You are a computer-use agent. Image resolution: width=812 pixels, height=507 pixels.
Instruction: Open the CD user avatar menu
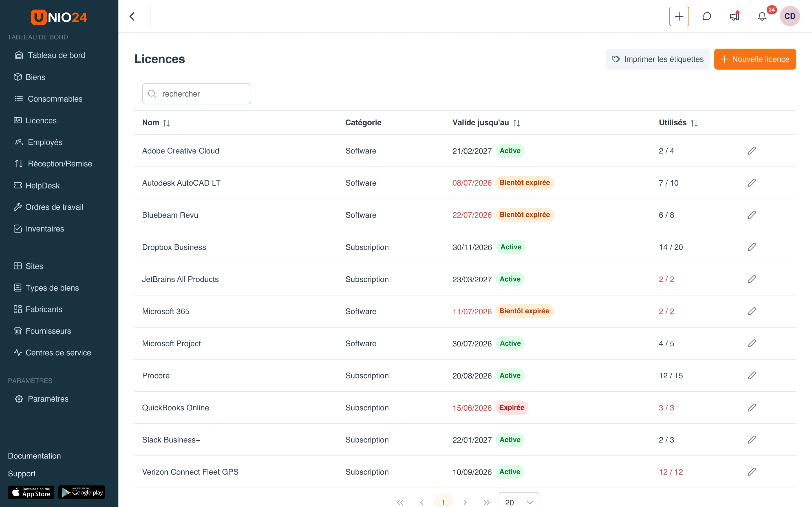coord(790,16)
